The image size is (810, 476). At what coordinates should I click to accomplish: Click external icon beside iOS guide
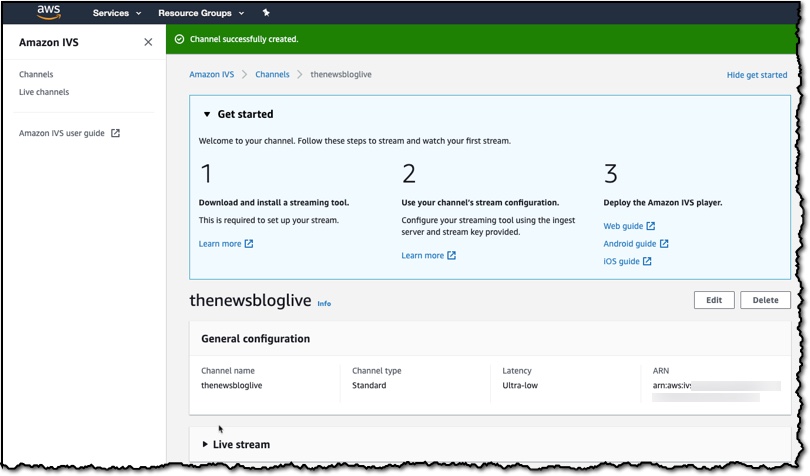point(647,261)
